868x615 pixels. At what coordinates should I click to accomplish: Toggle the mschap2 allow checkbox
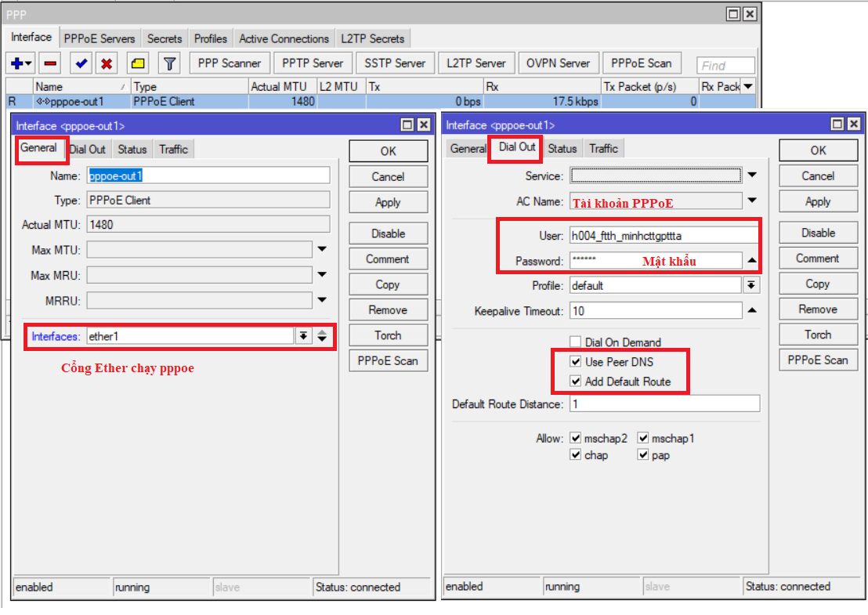tap(576, 438)
